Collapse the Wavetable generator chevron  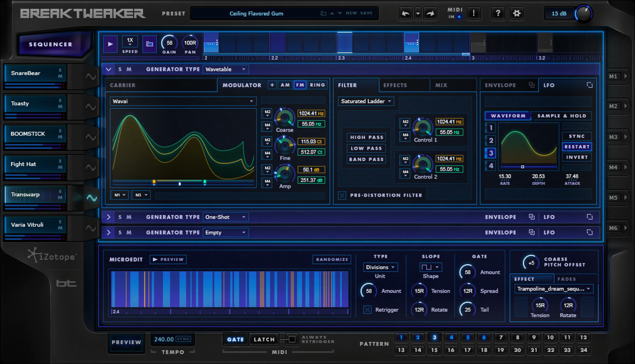(x=108, y=69)
